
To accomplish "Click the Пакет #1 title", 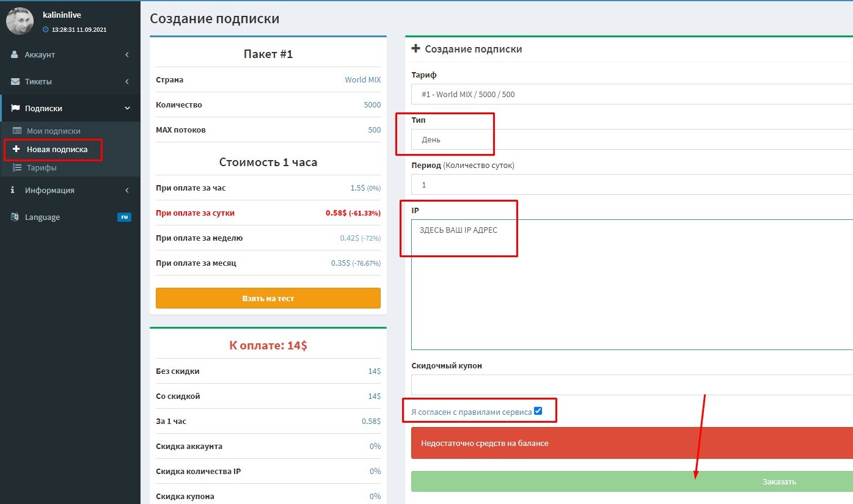I will (268, 54).
